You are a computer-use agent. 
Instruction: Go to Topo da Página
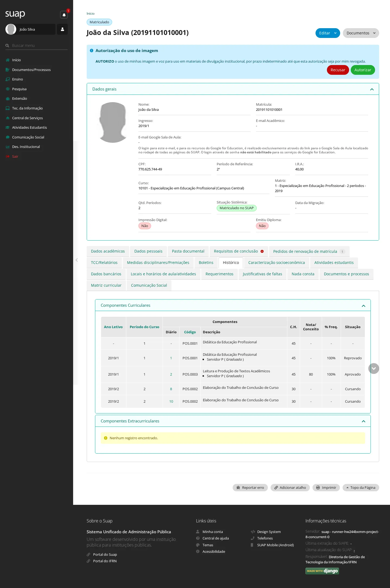361,487
